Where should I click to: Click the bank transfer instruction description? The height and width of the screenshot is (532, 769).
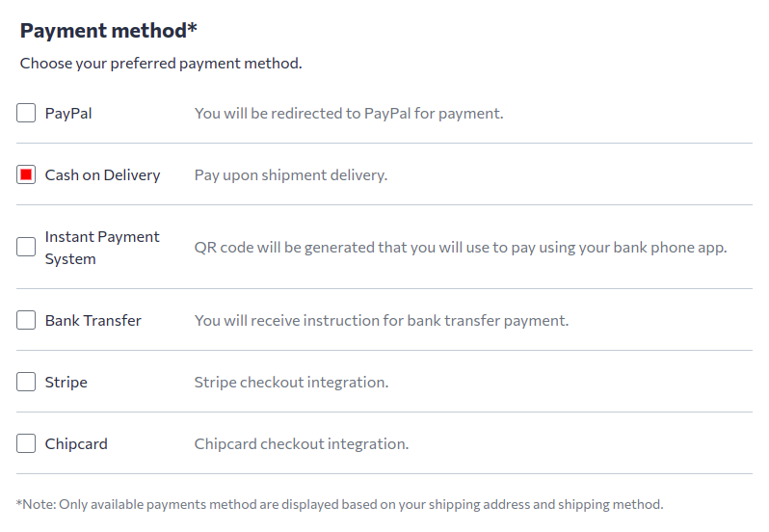[382, 321]
